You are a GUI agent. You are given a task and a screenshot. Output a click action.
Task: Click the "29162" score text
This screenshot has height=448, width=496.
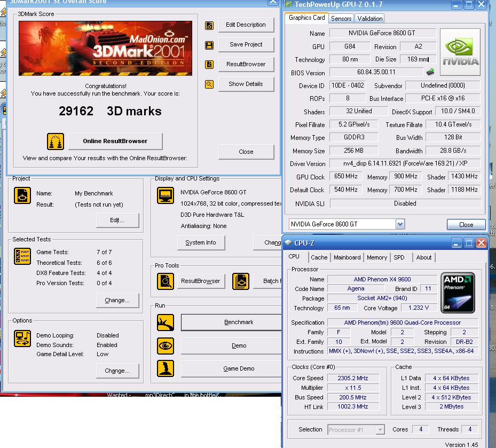[76, 111]
